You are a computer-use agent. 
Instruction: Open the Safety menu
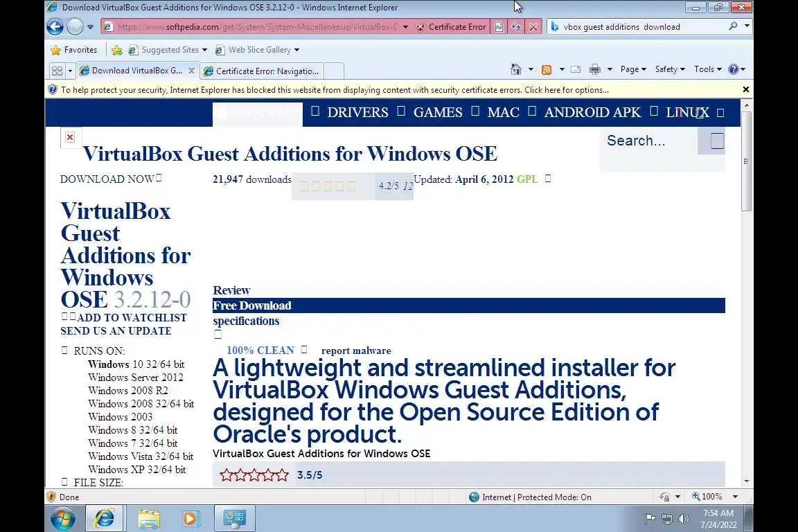coord(671,69)
